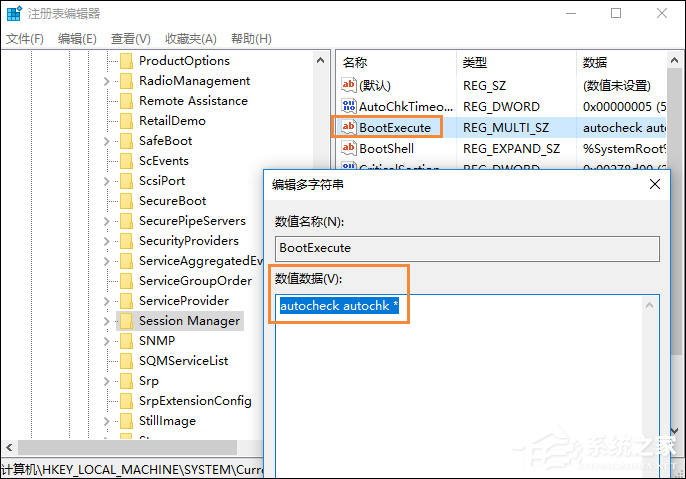Select the Srp folder icon
This screenshot has width=686, height=479.
coord(126,381)
